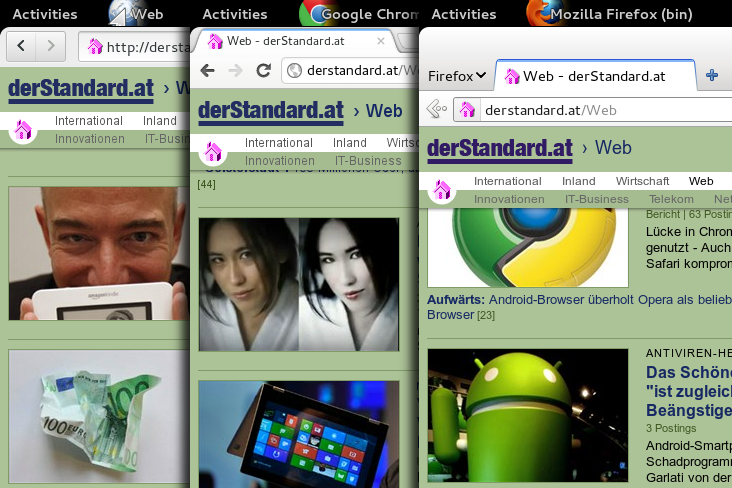Open Innovationen in GNOME Web page subnavigation
The image size is (732, 488).
point(90,139)
